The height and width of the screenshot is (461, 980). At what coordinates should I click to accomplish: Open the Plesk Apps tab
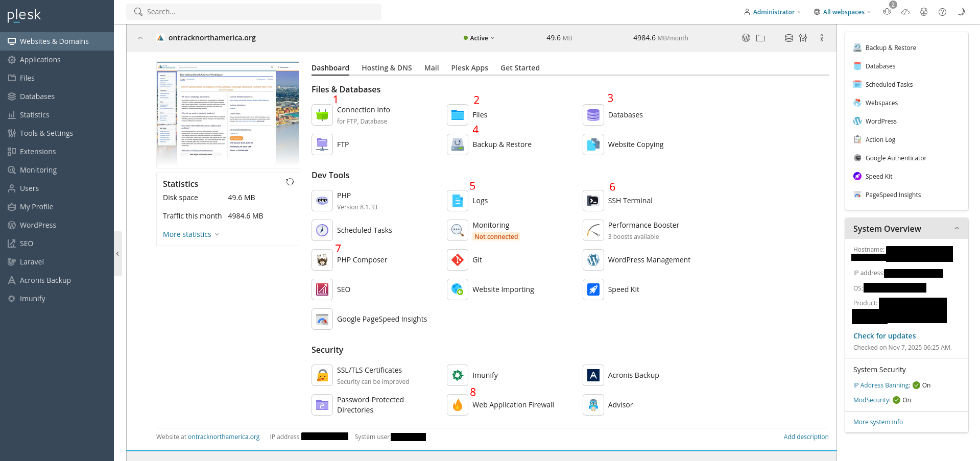(x=469, y=68)
